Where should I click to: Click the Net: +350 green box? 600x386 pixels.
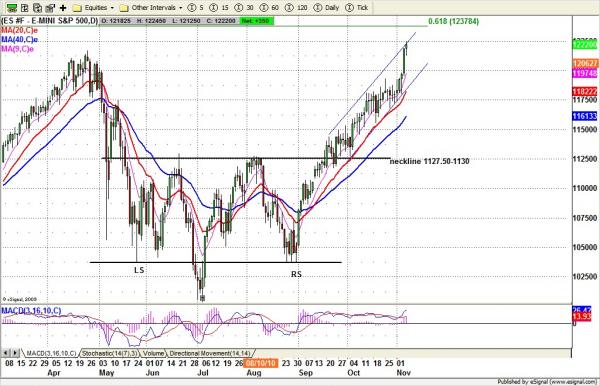tap(257, 21)
